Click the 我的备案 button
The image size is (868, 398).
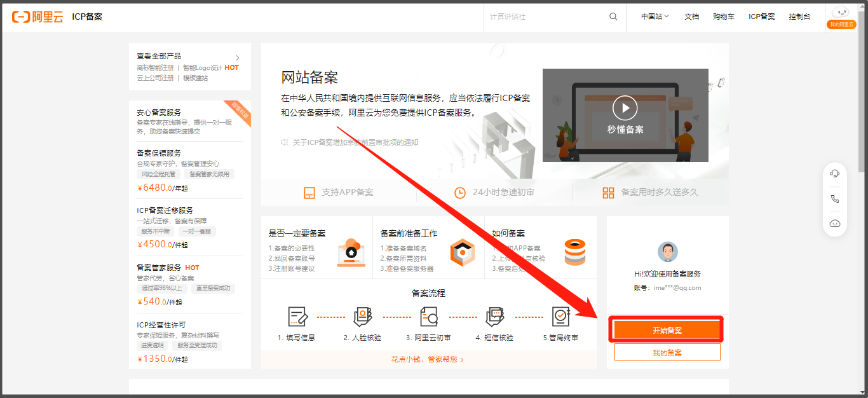click(667, 352)
